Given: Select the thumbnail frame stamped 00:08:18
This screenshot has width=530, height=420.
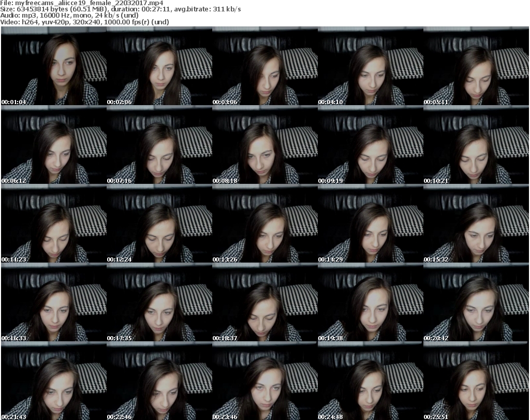Looking at the screenshot, I should tap(264, 144).
